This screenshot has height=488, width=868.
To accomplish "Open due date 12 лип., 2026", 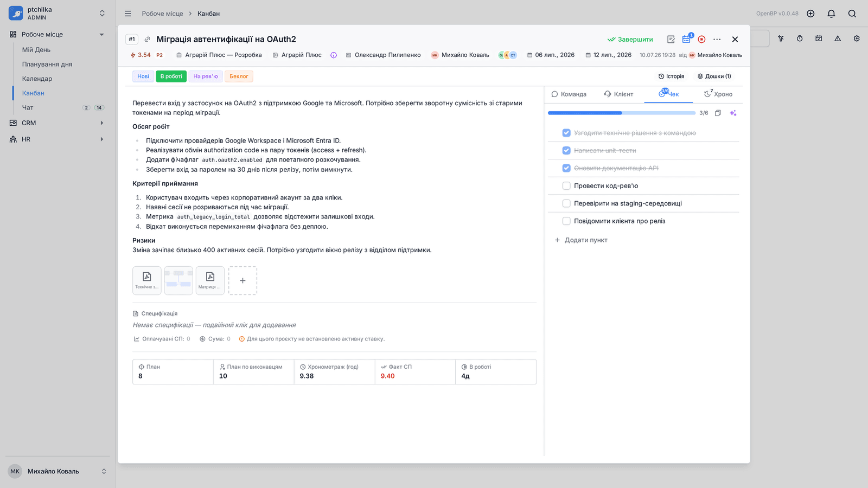I will (x=608, y=55).
